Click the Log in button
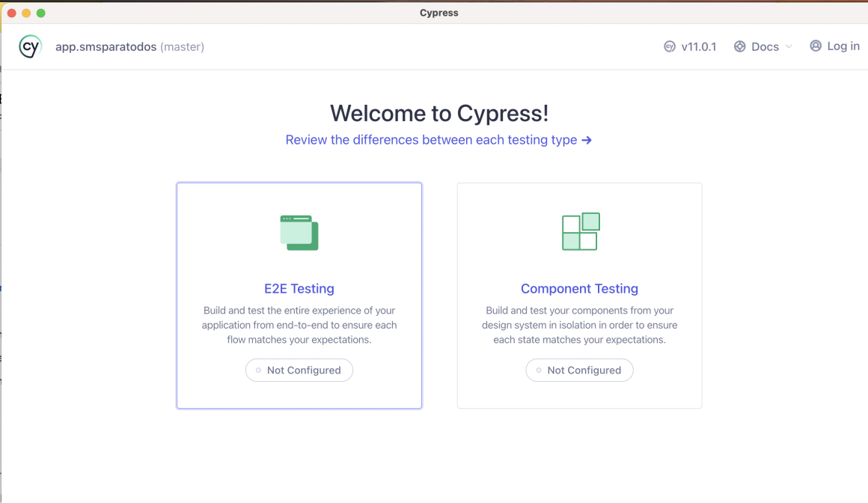Viewport: 868px width, 503px height. [x=835, y=46]
